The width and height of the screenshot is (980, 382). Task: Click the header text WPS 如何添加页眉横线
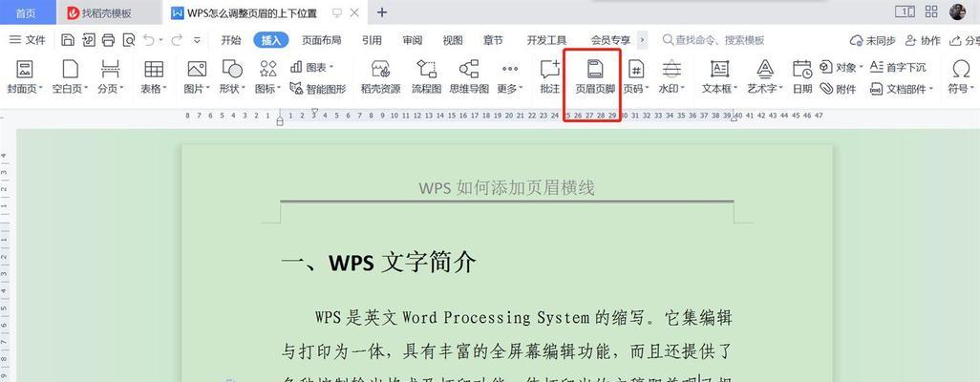pyautogui.click(x=506, y=187)
